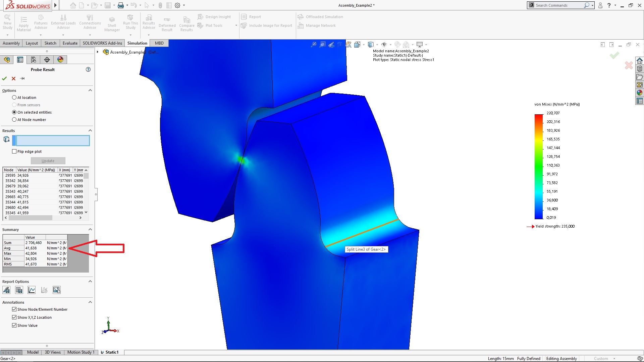Collapse the Annotations section
The width and height of the screenshot is (644, 362).
90,302
